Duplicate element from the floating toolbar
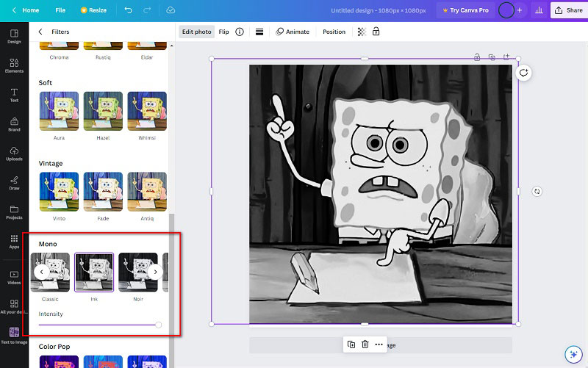This screenshot has width=588, height=368. click(351, 344)
